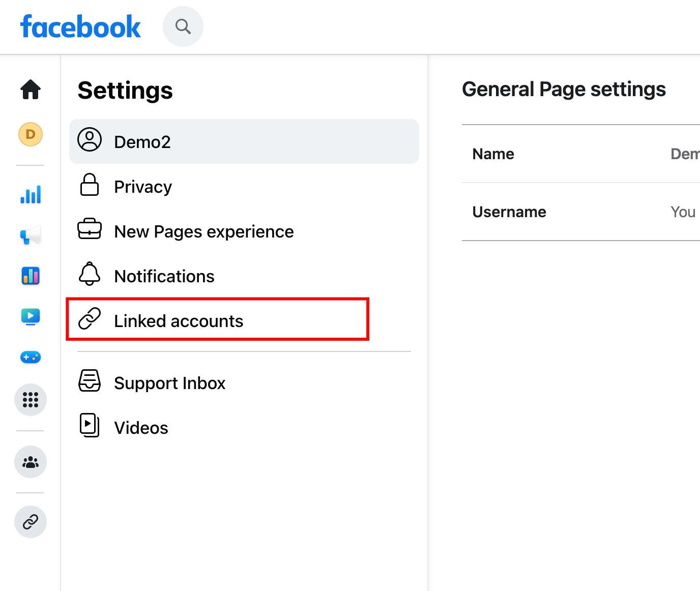Open Ad Center megaphone icon
The height and width of the screenshot is (591, 700).
31,235
